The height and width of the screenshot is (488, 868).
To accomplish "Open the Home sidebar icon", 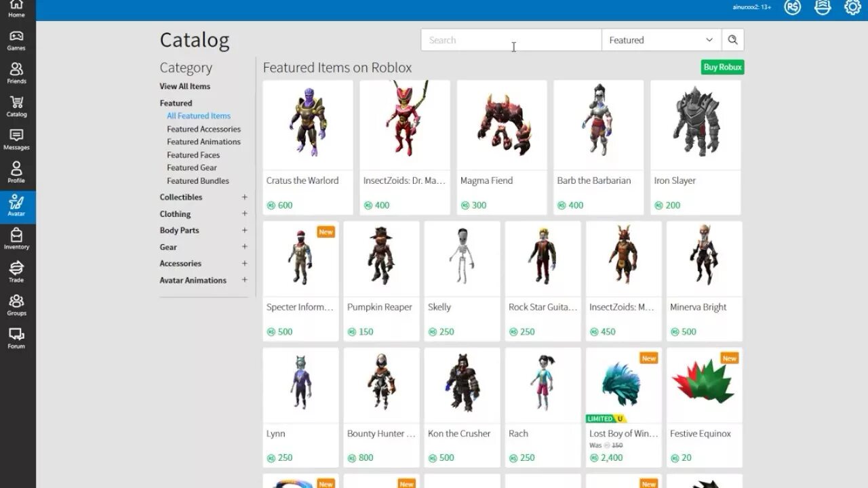I will (x=16, y=7).
